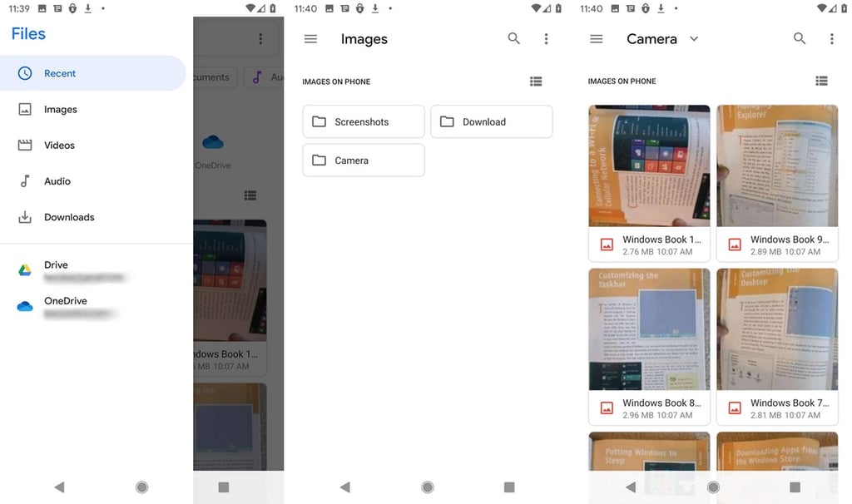Viewport: 852px width, 504px height.
Task: Tap recents square on Camera screen
Action: tap(795, 487)
